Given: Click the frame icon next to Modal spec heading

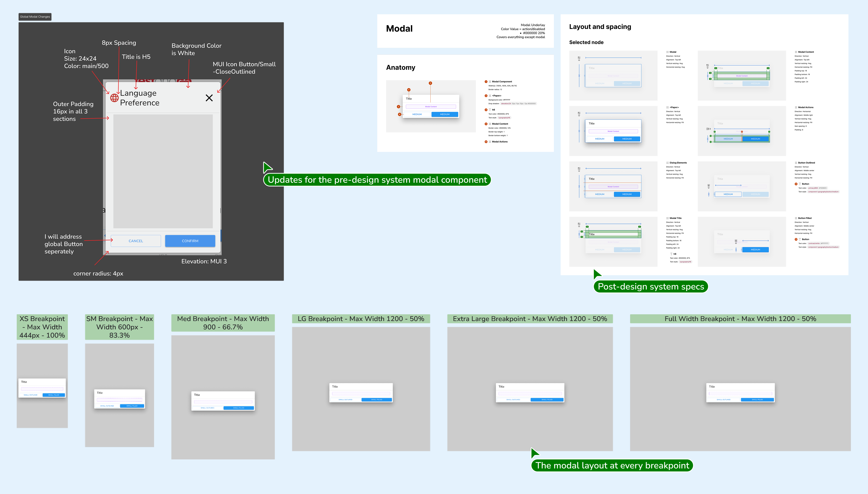Looking at the screenshot, I should coord(667,52).
